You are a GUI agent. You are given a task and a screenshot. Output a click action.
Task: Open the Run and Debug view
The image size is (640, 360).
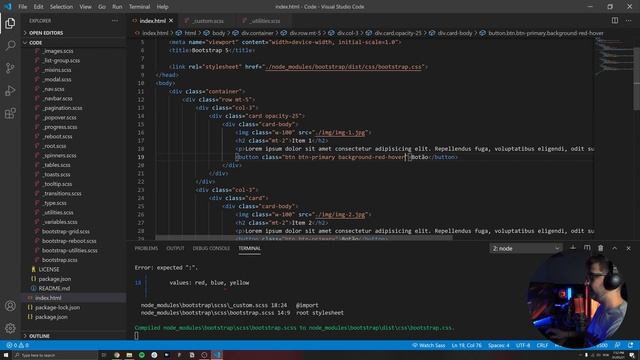(10, 90)
